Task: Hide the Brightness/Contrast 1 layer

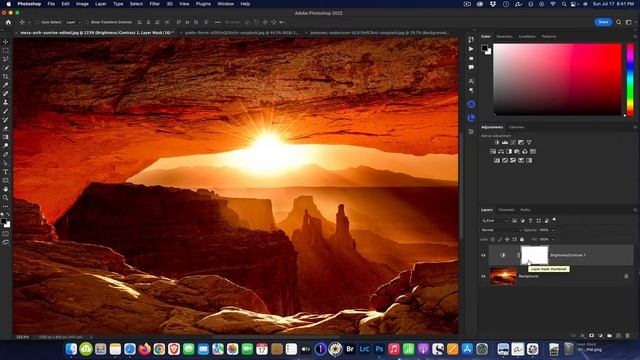Action: 483,256
